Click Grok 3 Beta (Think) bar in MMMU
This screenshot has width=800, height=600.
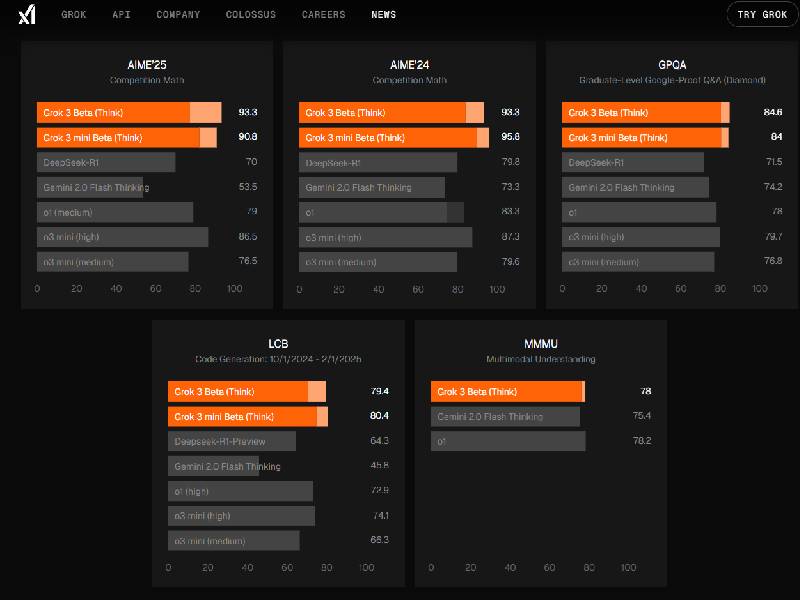507,392
